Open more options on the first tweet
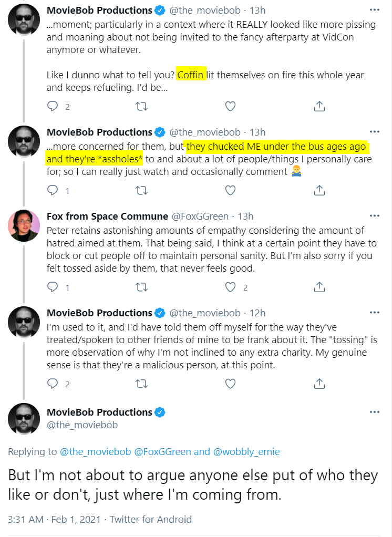The image size is (392, 537). pyautogui.click(x=375, y=10)
